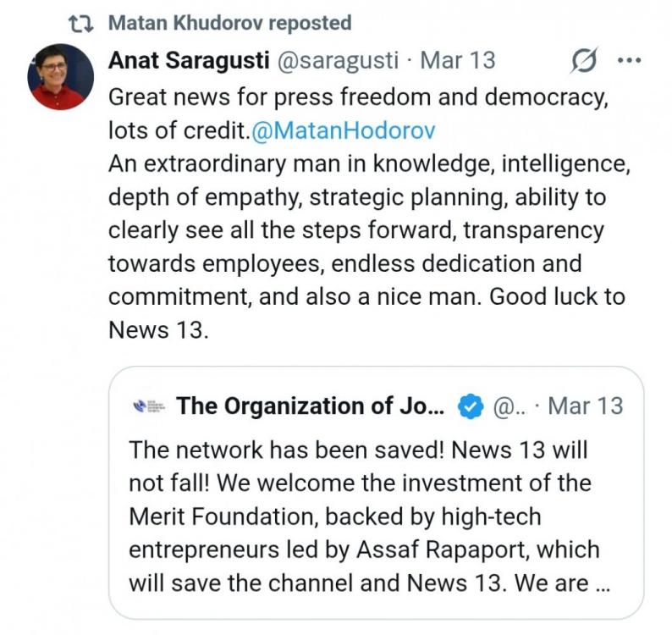This screenshot has height=635, width=672.
Task: Click the main tweet's Mar 13 timestamp
Action: click(x=458, y=61)
